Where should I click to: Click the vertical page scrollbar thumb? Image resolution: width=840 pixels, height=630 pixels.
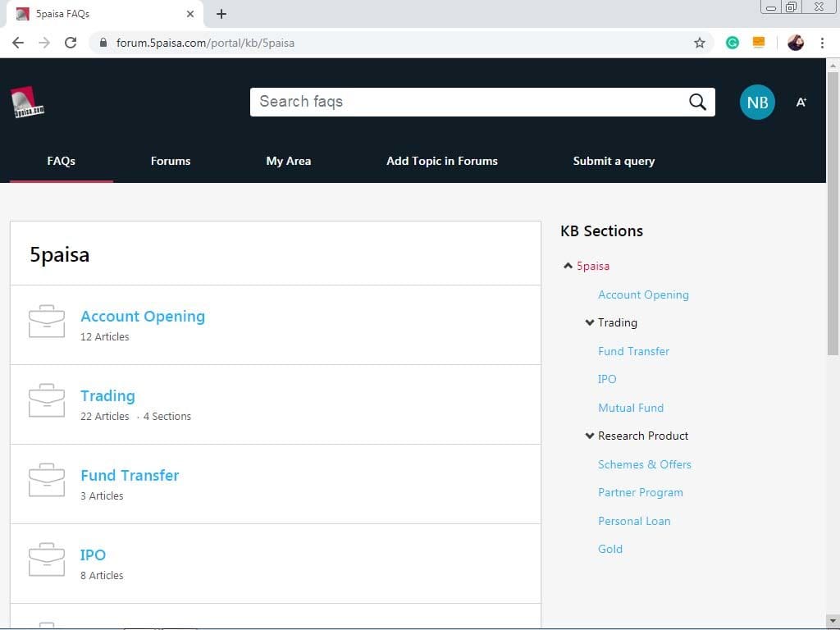point(832,213)
